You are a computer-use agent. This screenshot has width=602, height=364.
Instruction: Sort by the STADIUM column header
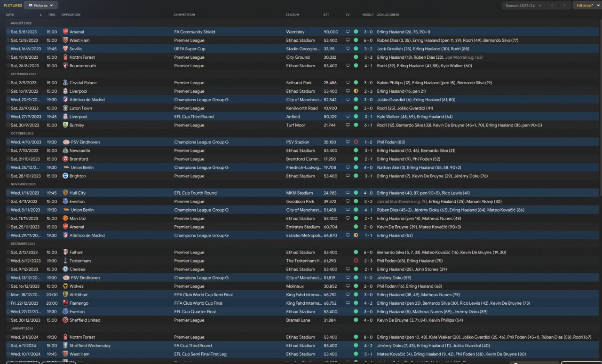(292, 15)
